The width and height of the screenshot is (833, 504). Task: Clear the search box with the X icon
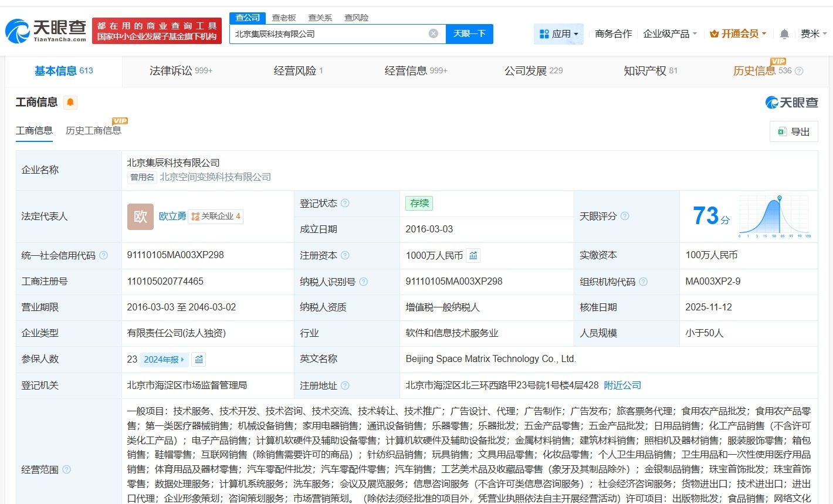point(434,33)
